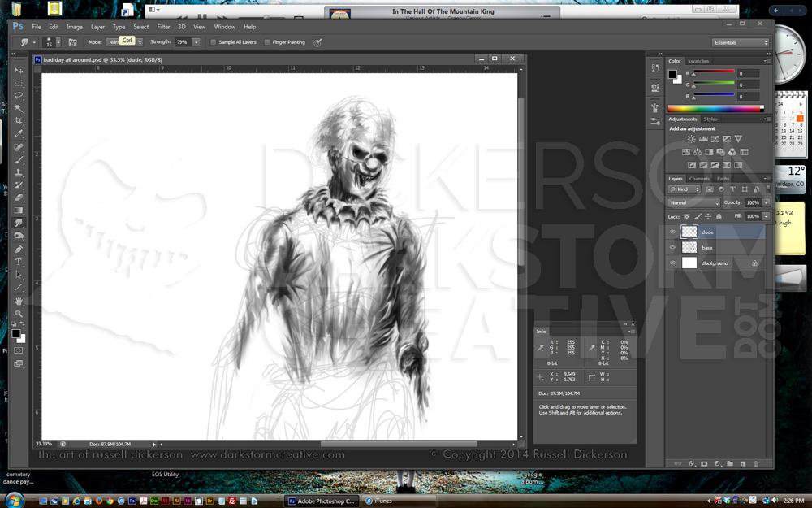Hide the Background layer

tap(672, 263)
